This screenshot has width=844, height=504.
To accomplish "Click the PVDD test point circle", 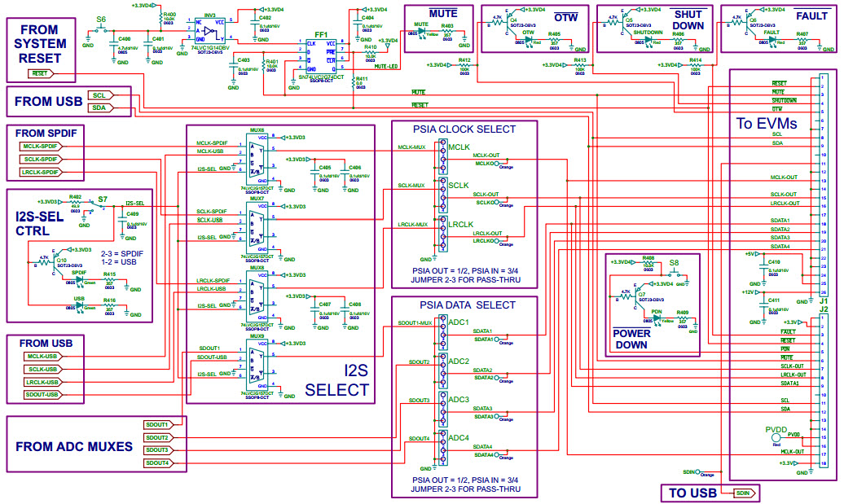I will (x=774, y=439).
